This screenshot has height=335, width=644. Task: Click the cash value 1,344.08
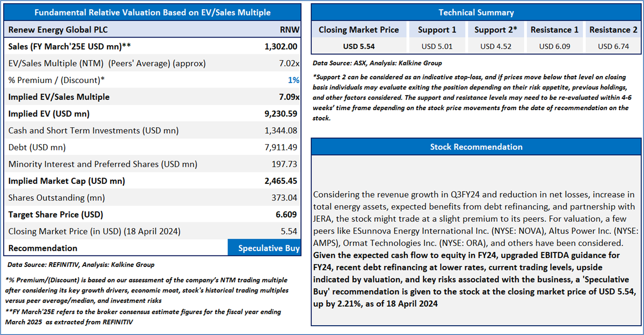[281, 130]
